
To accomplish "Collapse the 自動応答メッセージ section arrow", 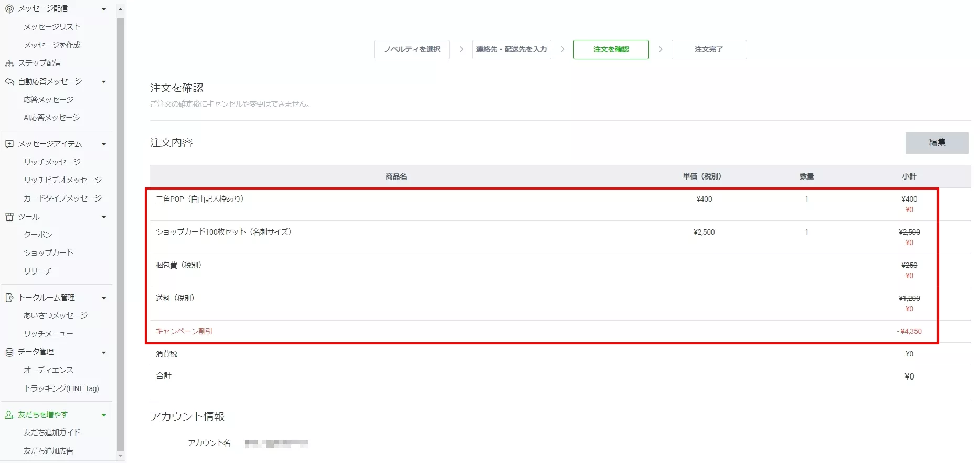I will (104, 82).
